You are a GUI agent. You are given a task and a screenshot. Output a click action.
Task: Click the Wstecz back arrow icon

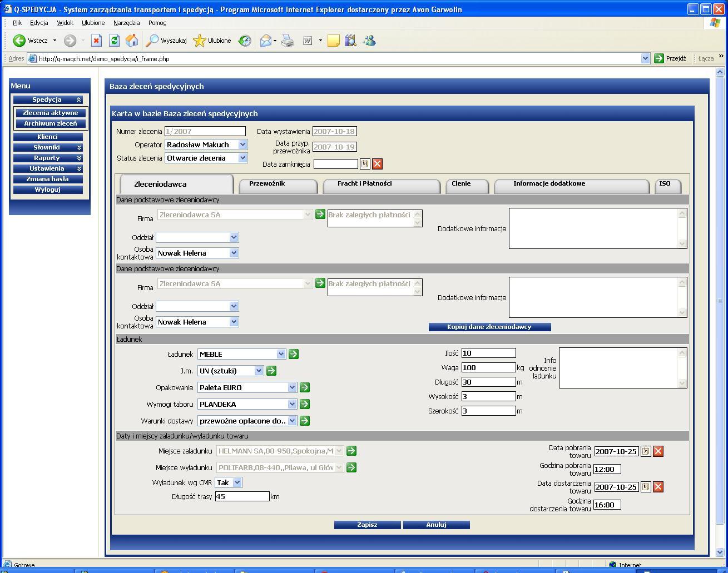tap(19, 41)
